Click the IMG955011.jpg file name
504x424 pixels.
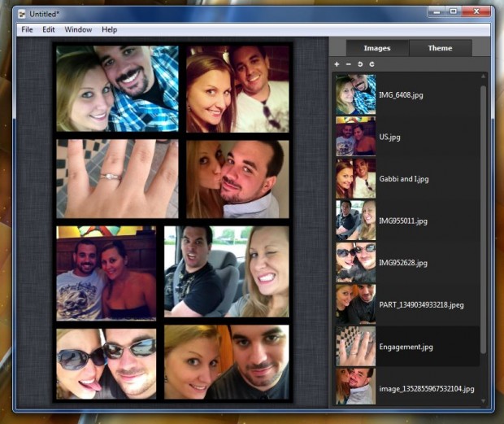[403, 221]
